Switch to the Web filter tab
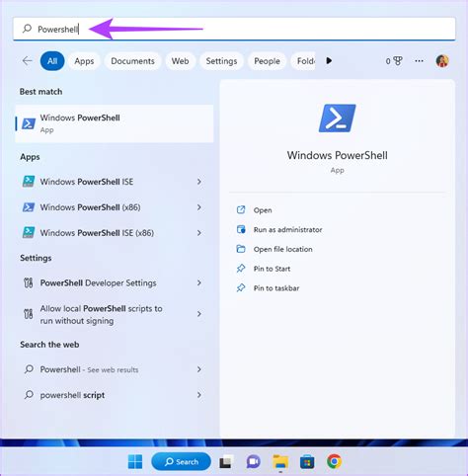The height and width of the screenshot is (476, 468). pyautogui.click(x=180, y=61)
